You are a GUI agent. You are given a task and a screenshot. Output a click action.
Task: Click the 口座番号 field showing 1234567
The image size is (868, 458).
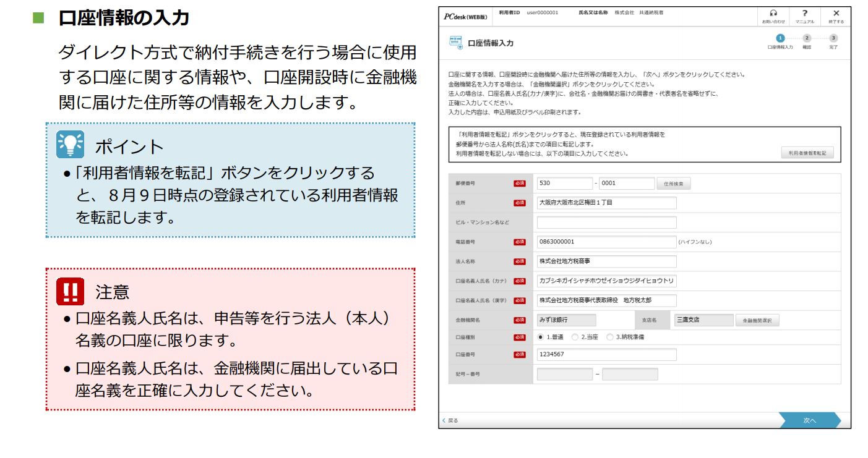(607, 355)
